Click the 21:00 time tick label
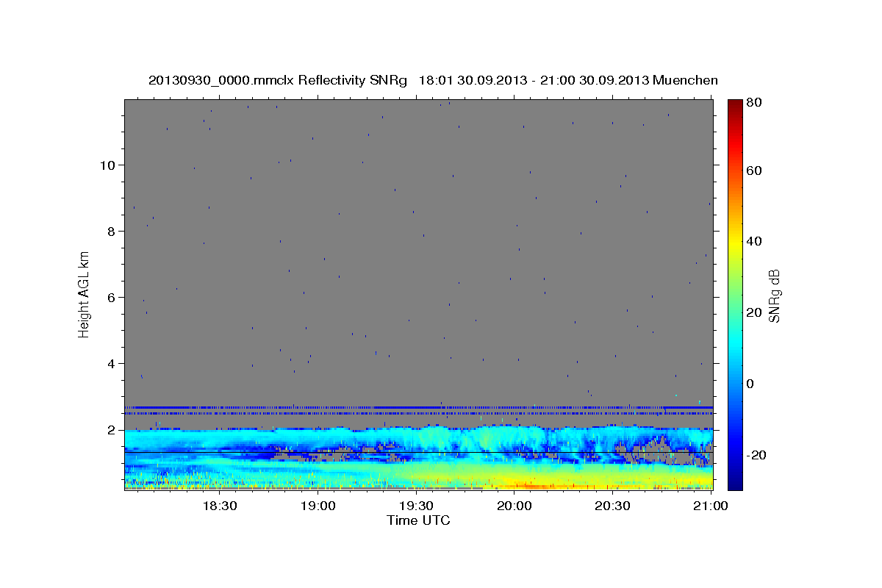 (x=710, y=506)
